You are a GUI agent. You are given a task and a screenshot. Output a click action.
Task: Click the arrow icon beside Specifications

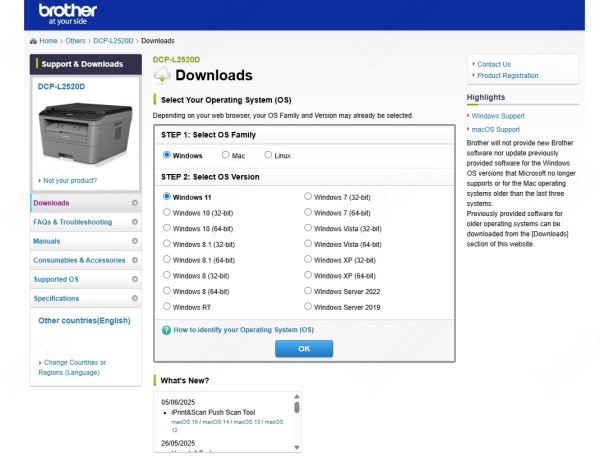135,298
